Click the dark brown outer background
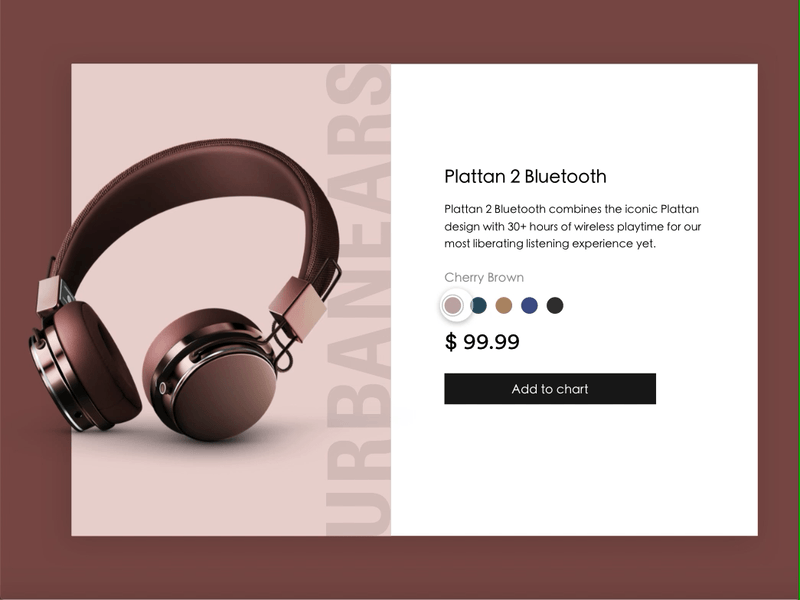This screenshot has width=800, height=600. [400, 31]
